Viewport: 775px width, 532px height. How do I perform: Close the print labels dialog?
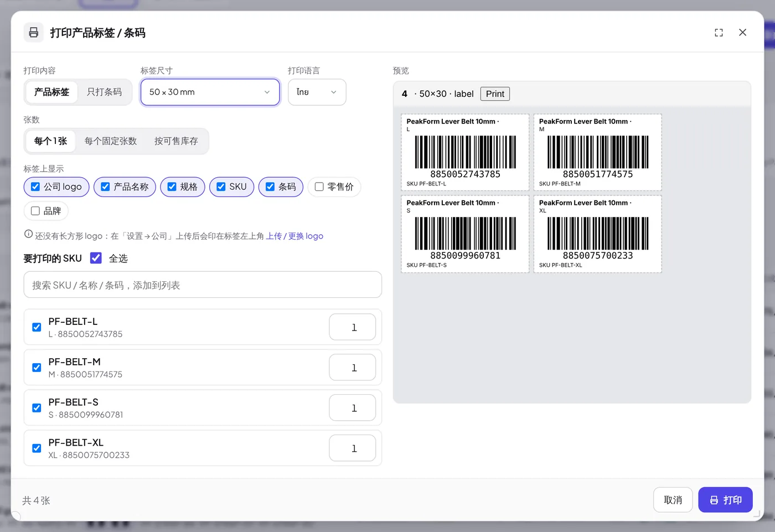[x=742, y=33]
